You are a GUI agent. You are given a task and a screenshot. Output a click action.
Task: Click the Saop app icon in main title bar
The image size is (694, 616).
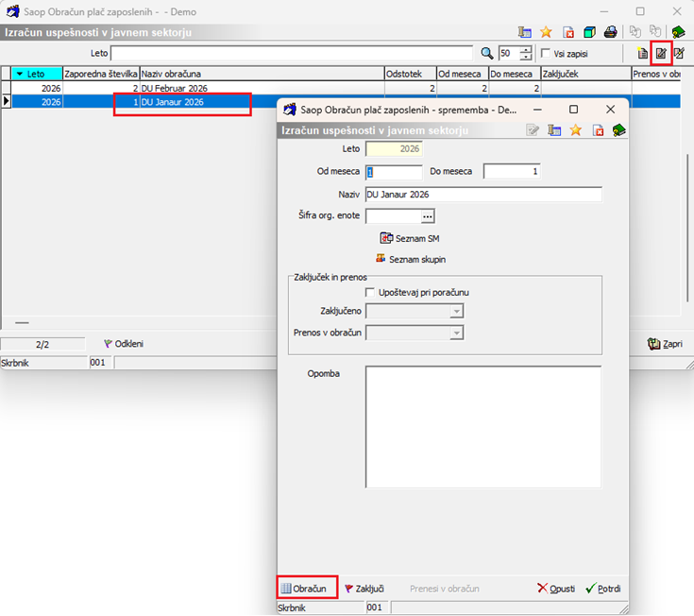click(x=13, y=11)
